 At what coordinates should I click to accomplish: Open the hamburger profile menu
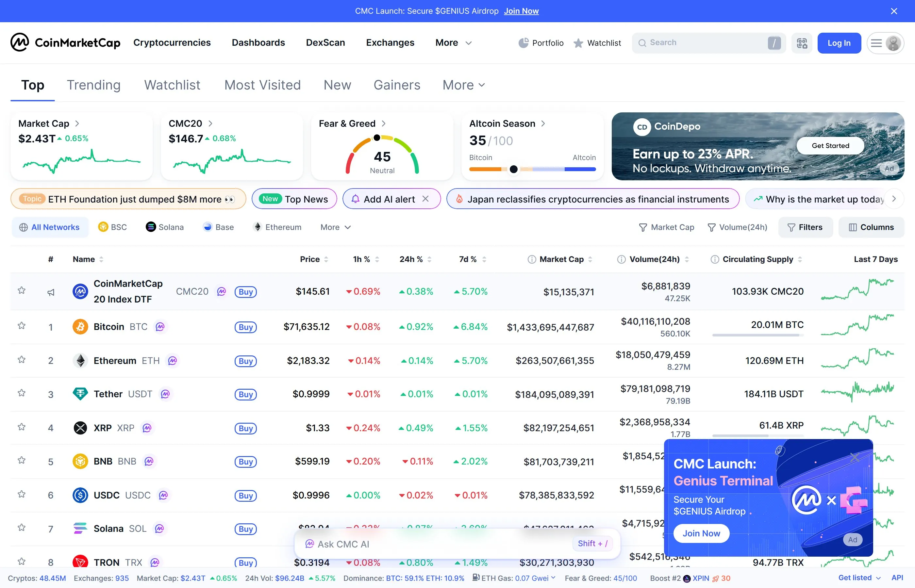885,43
